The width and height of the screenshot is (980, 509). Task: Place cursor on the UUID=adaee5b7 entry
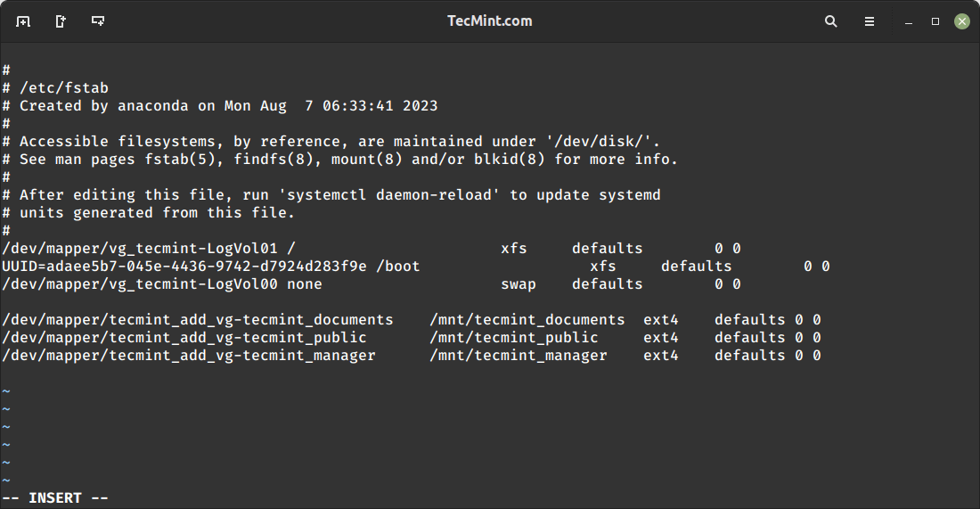point(178,267)
